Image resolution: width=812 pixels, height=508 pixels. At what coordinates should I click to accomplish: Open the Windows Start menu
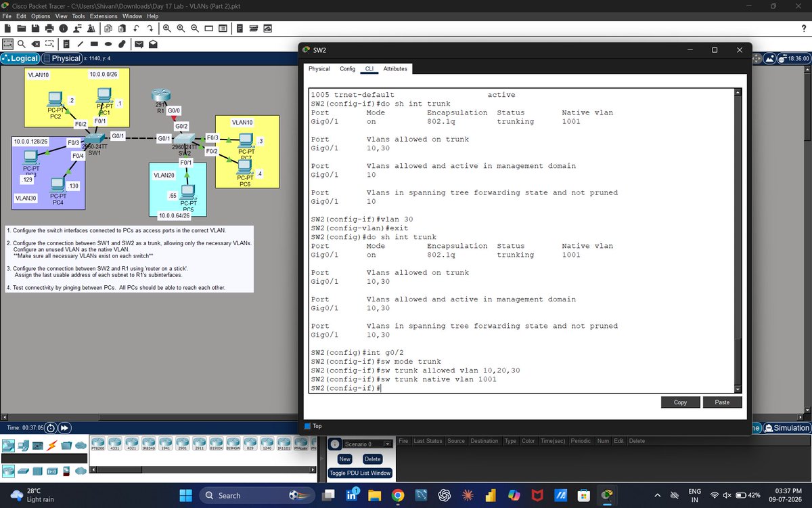pos(187,495)
